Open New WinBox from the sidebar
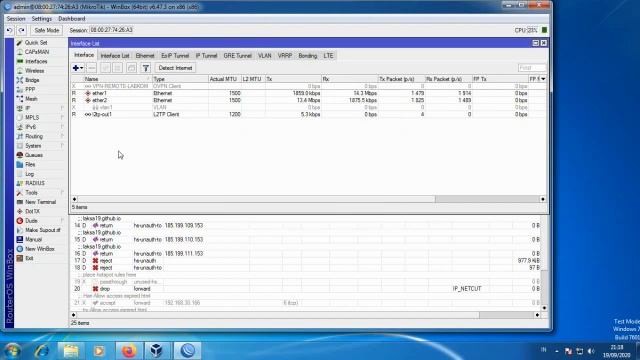 pos(40,249)
